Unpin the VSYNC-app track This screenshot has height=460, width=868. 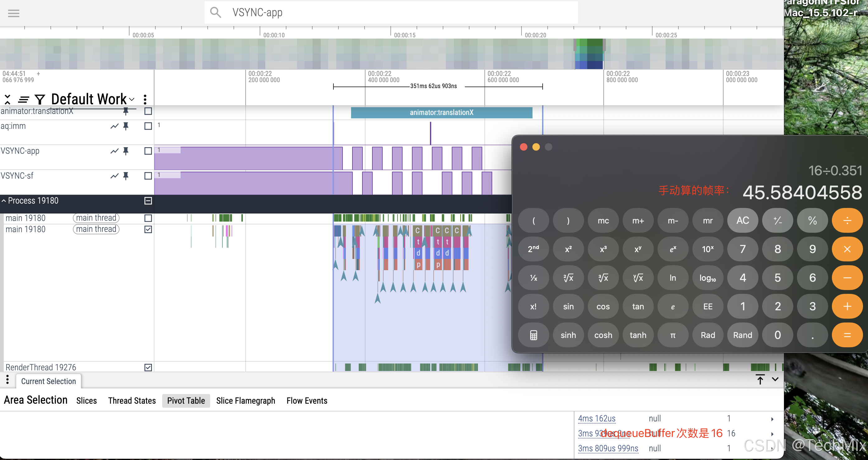tap(126, 151)
